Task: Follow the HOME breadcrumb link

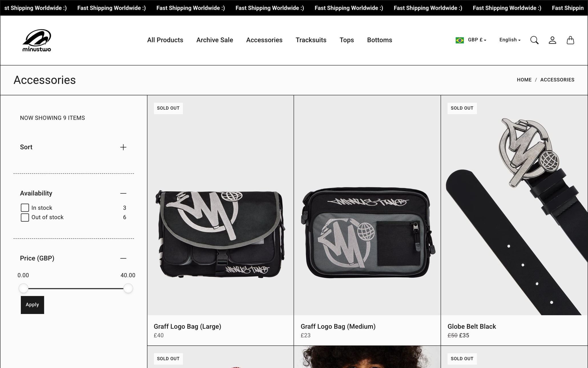Action: pyautogui.click(x=524, y=80)
